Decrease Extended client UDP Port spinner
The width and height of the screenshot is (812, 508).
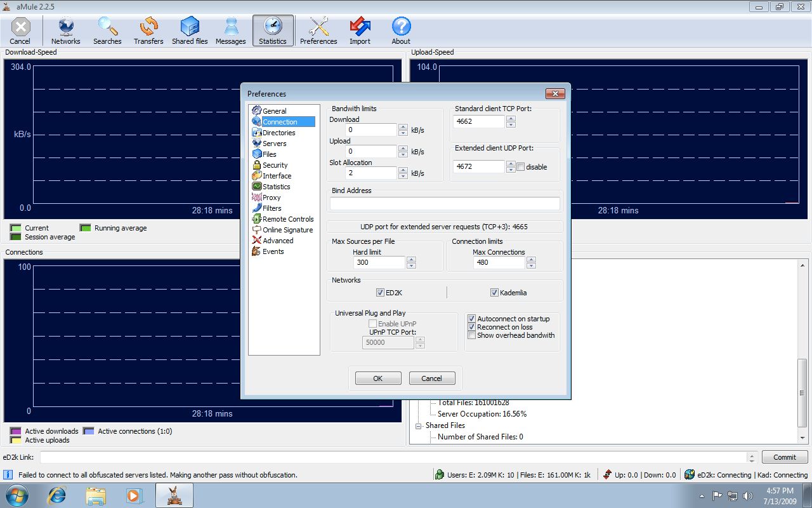511,170
